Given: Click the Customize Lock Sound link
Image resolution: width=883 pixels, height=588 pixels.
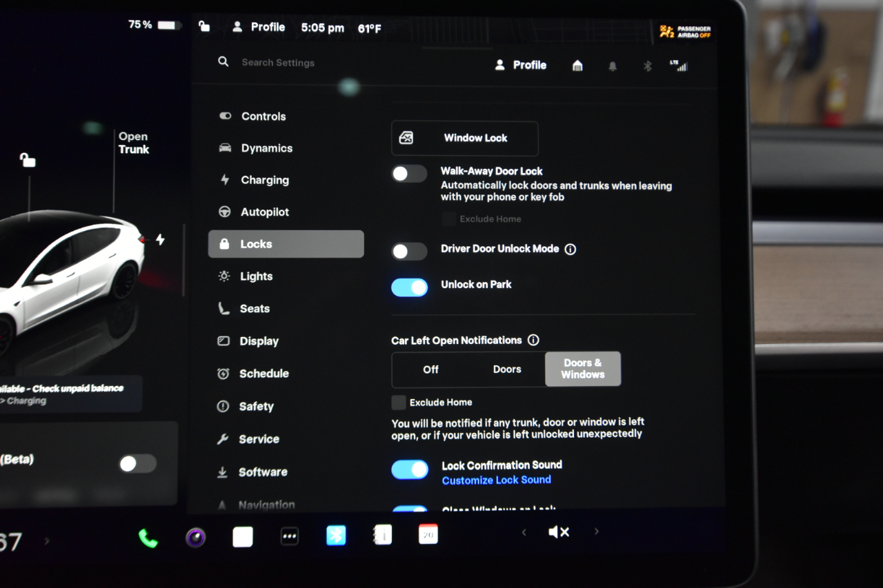Looking at the screenshot, I should (496, 480).
